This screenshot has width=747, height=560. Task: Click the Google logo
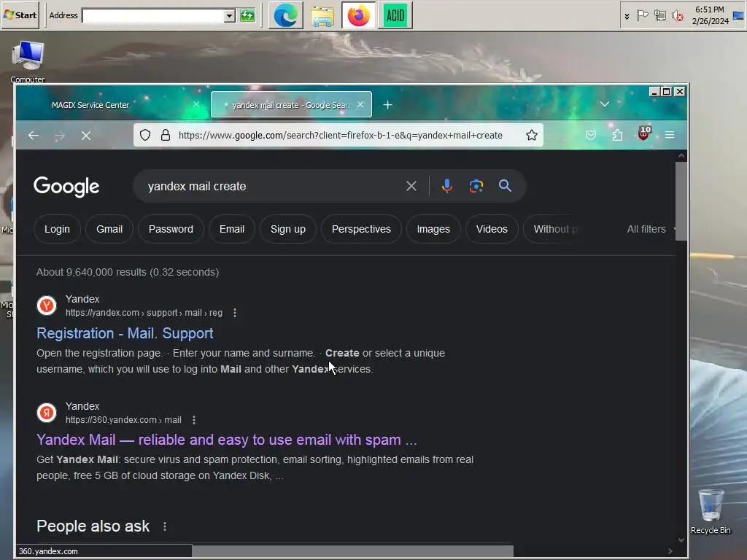coord(66,186)
